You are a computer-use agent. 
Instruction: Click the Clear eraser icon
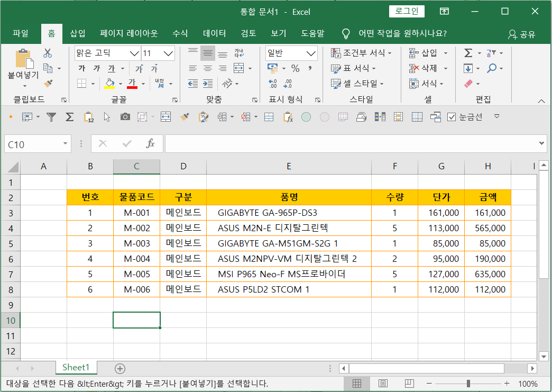[468, 84]
